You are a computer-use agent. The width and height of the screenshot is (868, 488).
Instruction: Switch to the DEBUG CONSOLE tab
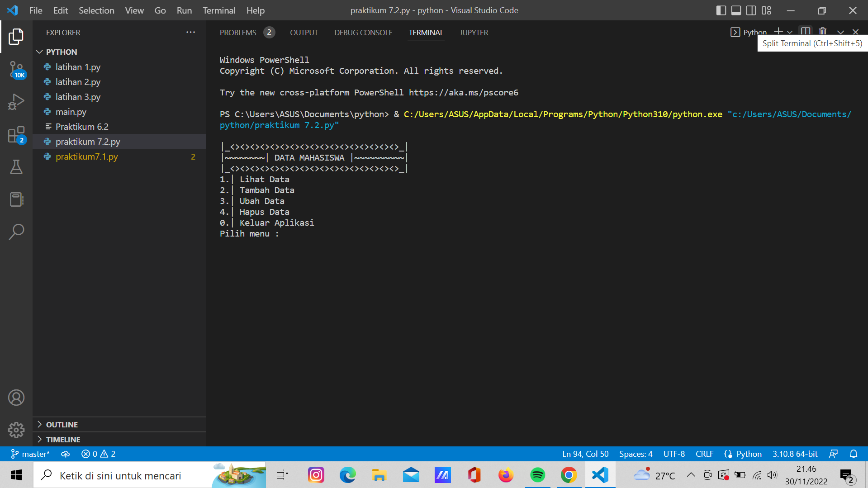pyautogui.click(x=363, y=32)
